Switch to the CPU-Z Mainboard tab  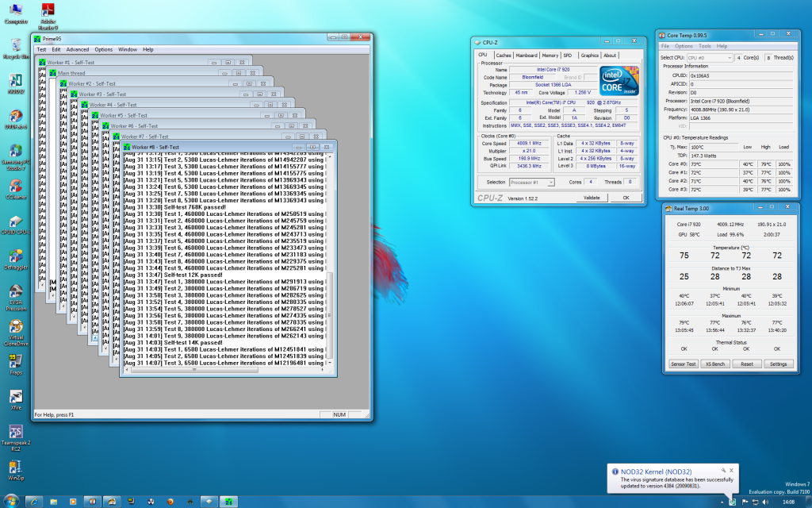[527, 56]
